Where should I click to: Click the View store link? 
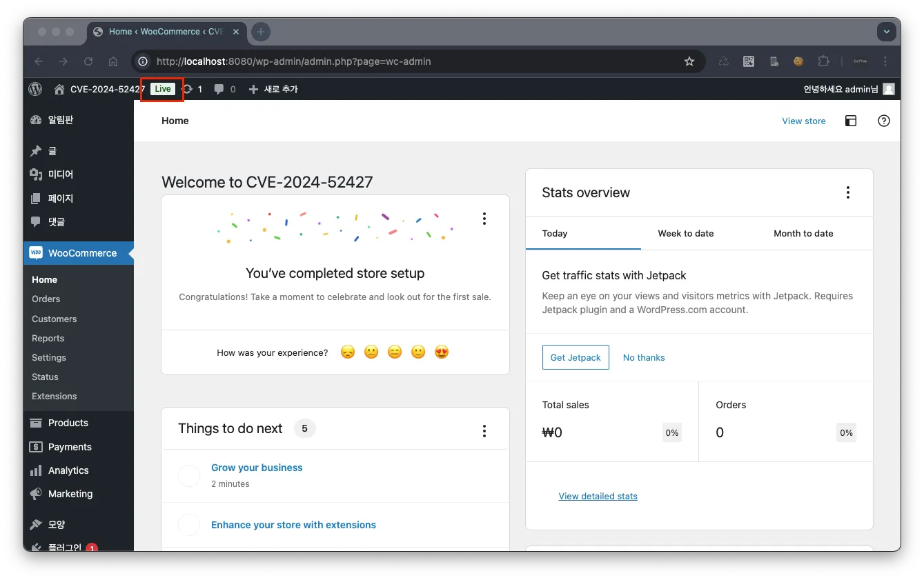[803, 121]
